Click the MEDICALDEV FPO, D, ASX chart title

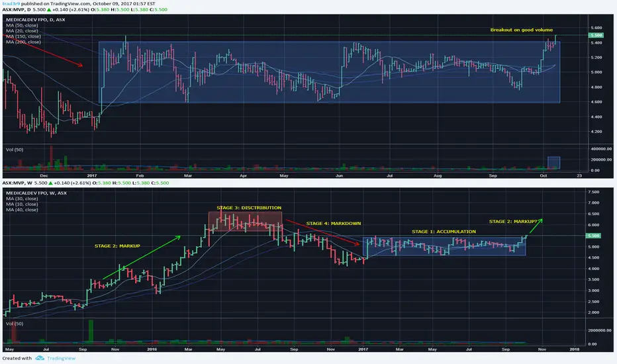[35, 20]
